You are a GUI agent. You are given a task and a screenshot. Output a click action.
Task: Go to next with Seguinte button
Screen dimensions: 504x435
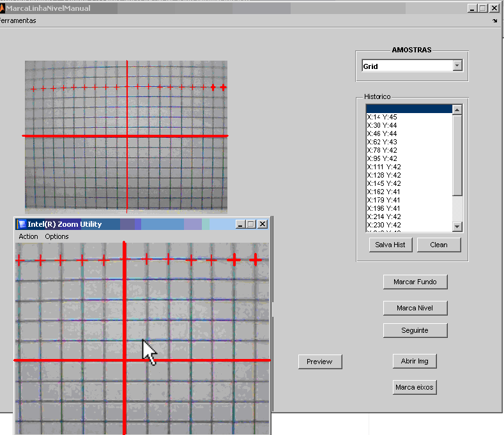tap(415, 330)
